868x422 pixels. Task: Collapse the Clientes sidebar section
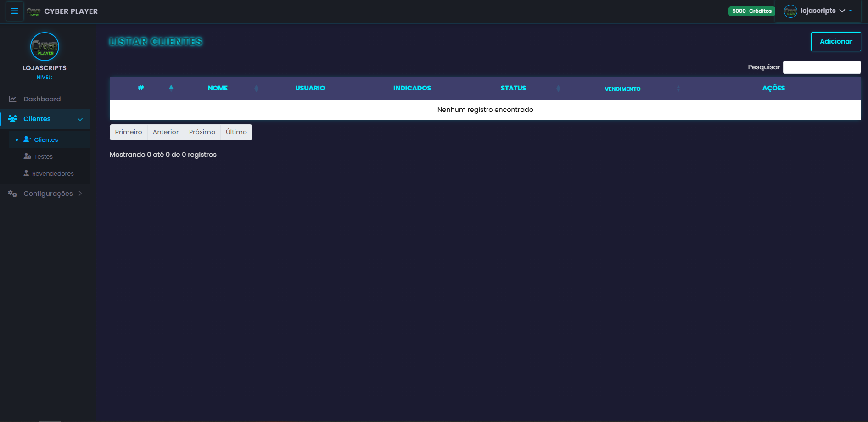[x=80, y=119]
